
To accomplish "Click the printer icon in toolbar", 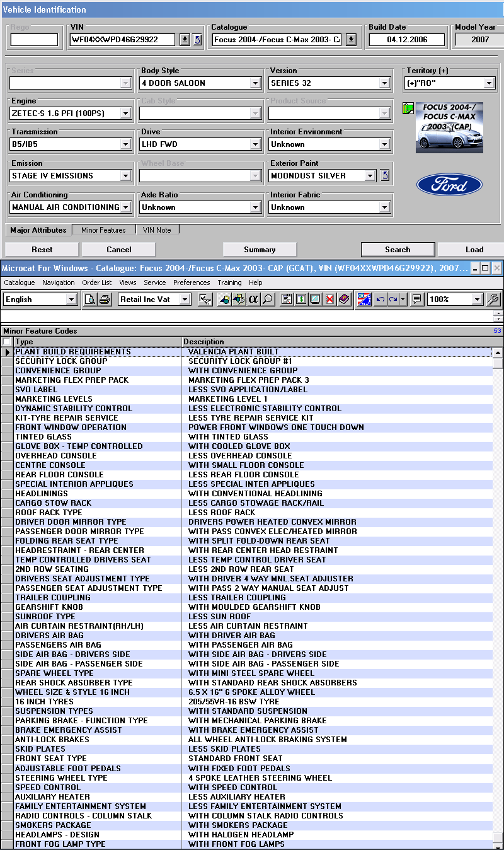I will [x=105, y=300].
